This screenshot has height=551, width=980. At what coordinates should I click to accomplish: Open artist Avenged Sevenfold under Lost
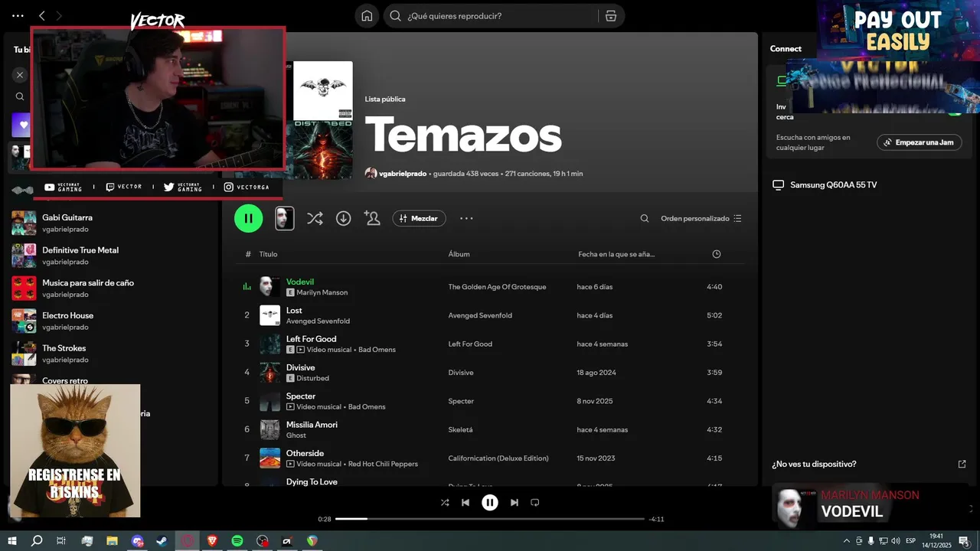click(318, 321)
